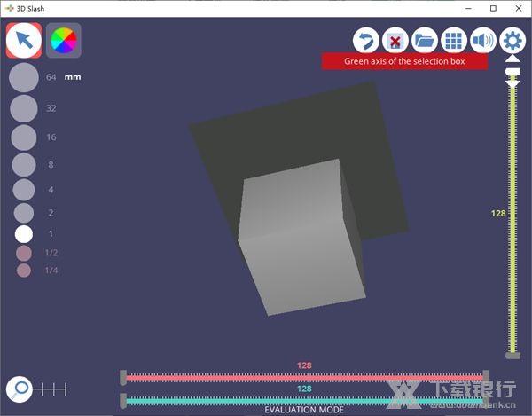Click the red X delete icon
532x416 pixels.
click(395, 41)
